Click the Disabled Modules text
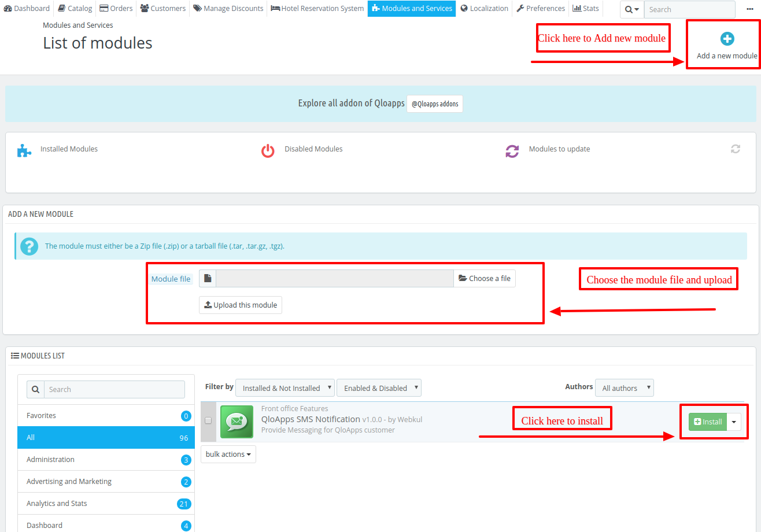 313,149
